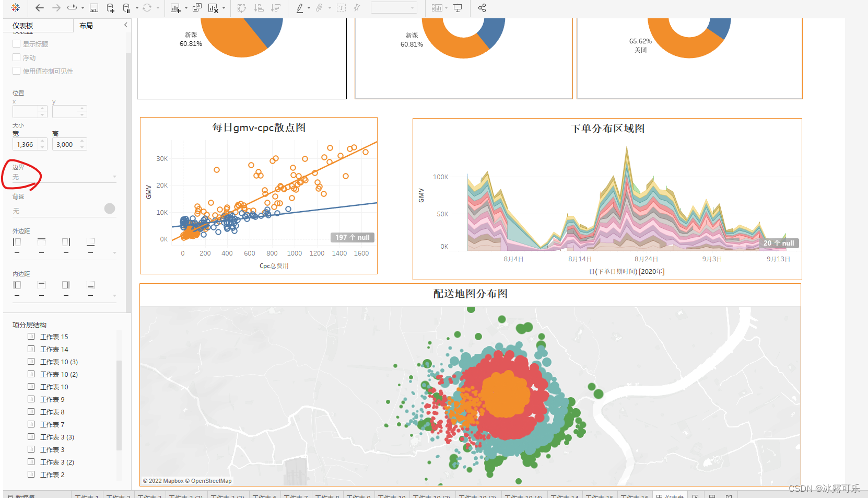Click the item hierarchy panel scrollbar
868x498 pixels.
point(119,406)
